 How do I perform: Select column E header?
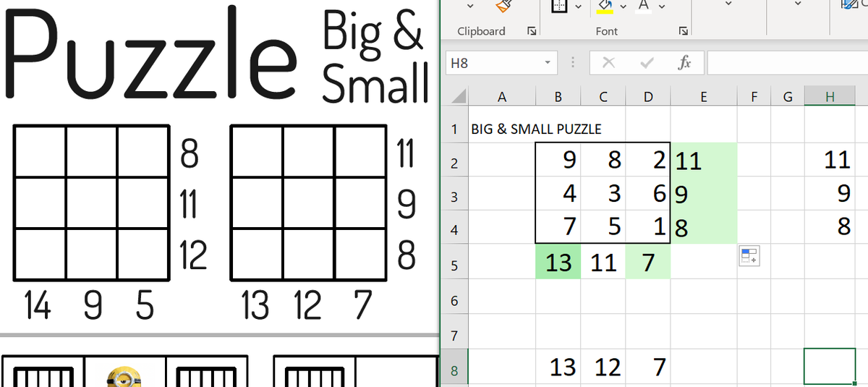click(x=703, y=96)
